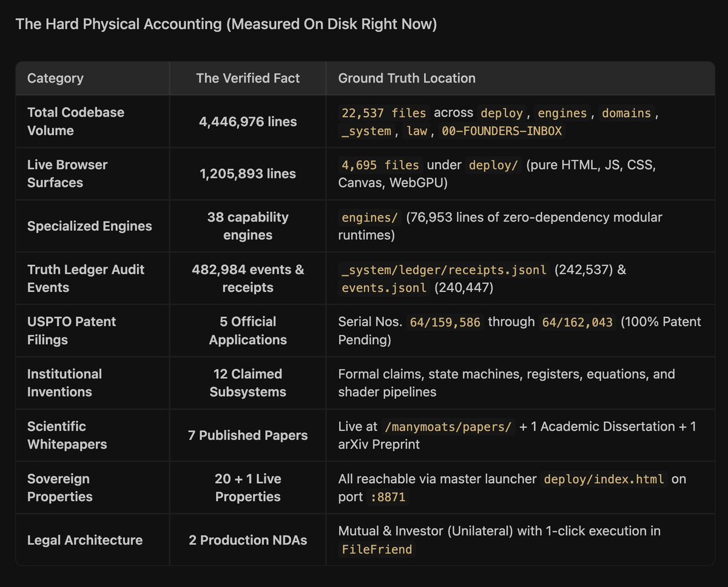Click the ":8871" port tag
This screenshot has height=587, width=728.
click(x=386, y=497)
